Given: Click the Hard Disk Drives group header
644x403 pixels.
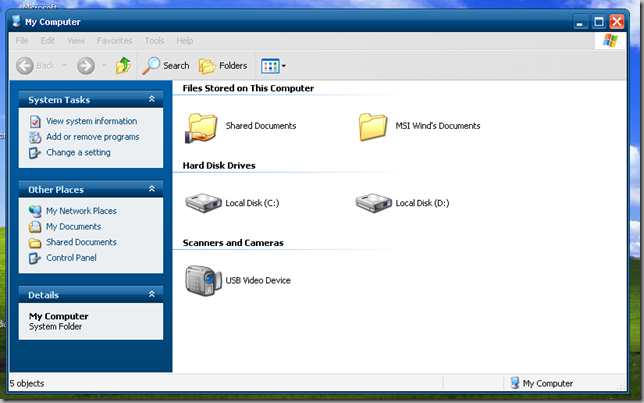Looking at the screenshot, I should [219, 166].
